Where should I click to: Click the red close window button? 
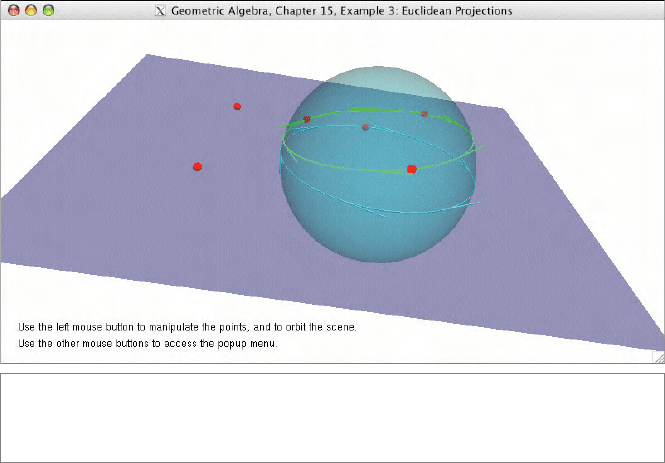click(x=14, y=10)
